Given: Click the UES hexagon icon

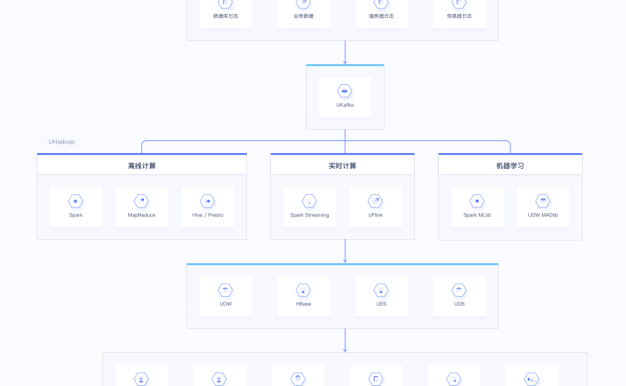Looking at the screenshot, I should 381,290.
